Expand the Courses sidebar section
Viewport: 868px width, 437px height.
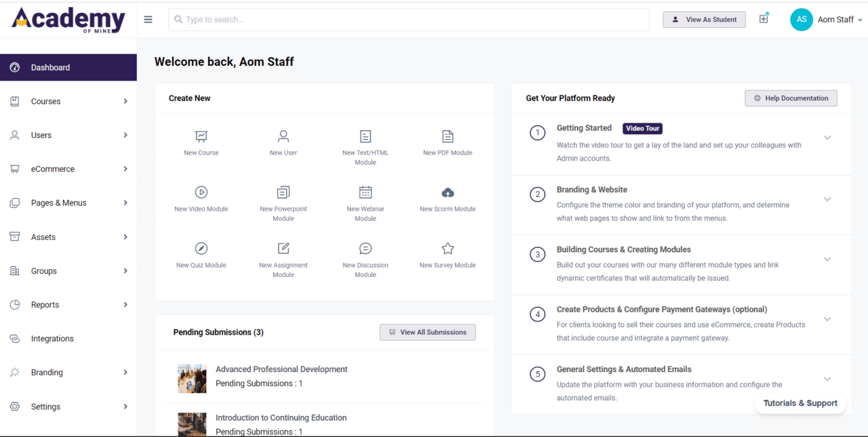[68, 101]
